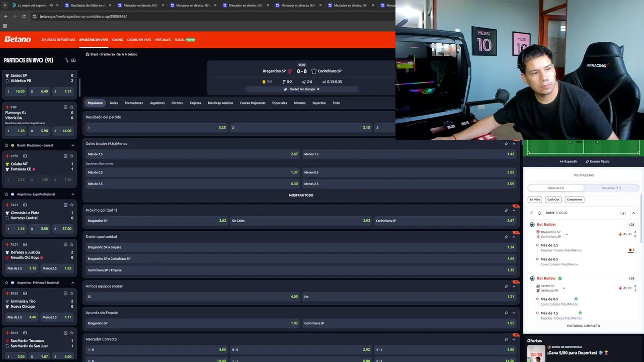Open the Virtuales section

pyautogui.click(x=163, y=40)
